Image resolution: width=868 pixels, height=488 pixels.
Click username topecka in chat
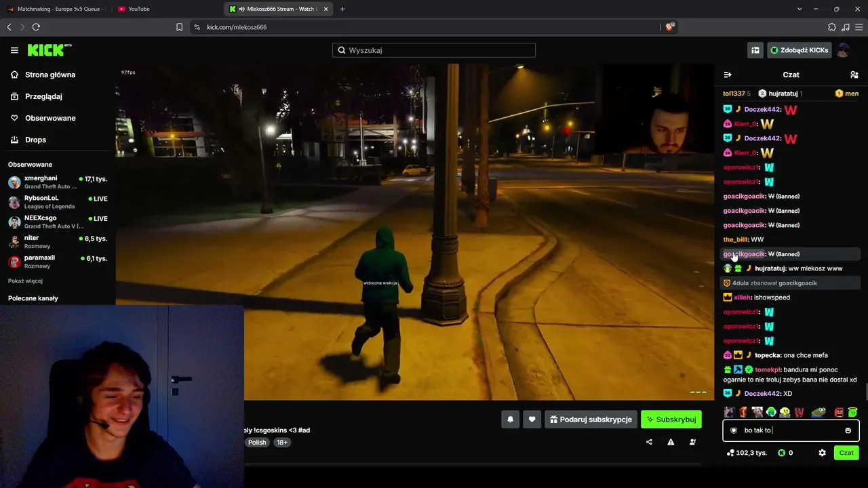click(x=767, y=355)
